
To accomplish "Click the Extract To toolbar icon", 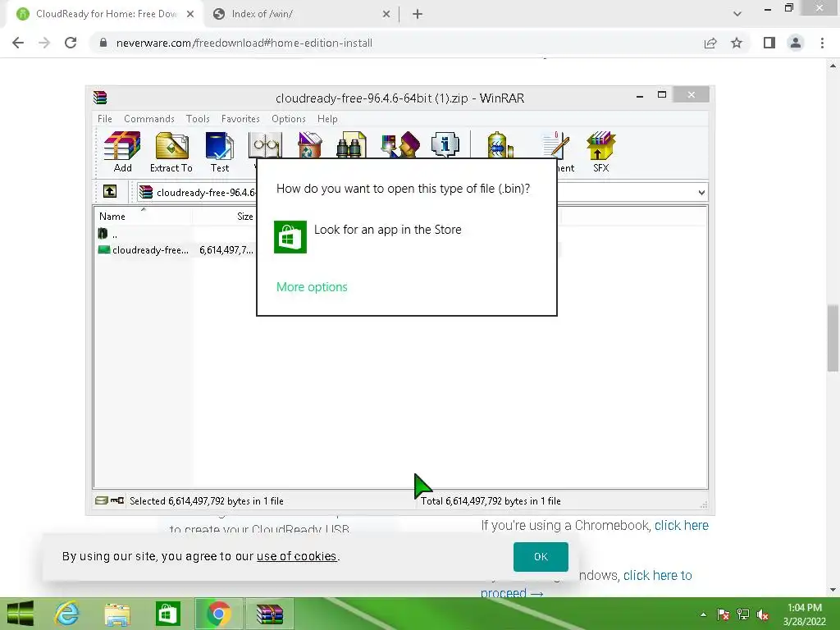I will point(171,152).
